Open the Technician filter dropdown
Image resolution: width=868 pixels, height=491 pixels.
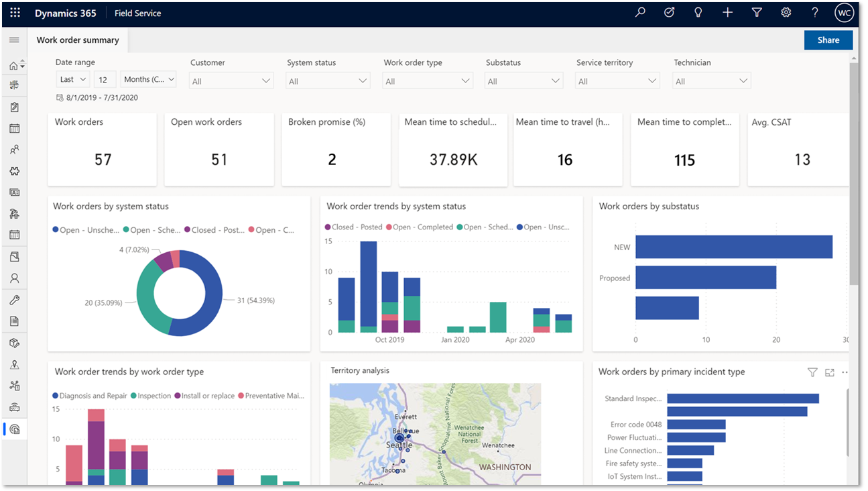(712, 81)
